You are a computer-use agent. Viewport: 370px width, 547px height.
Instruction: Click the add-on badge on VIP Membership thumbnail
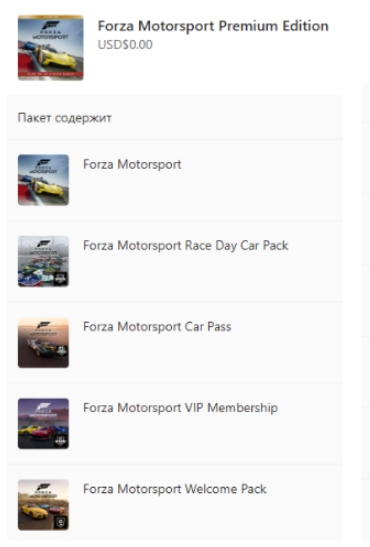coord(60,441)
